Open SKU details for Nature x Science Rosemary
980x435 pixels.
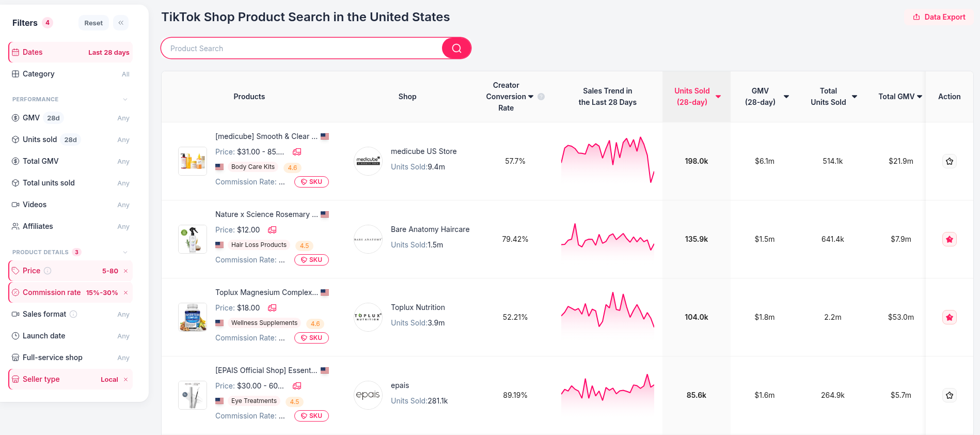click(x=311, y=260)
